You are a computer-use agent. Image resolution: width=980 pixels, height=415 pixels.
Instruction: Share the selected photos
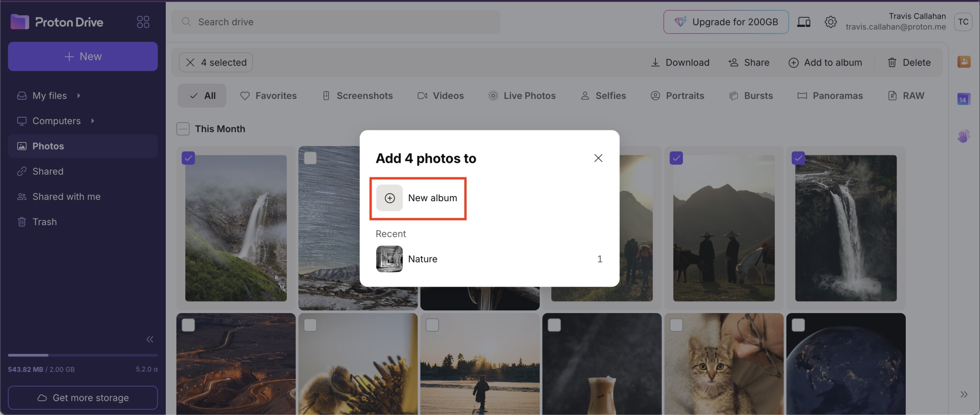pos(749,62)
